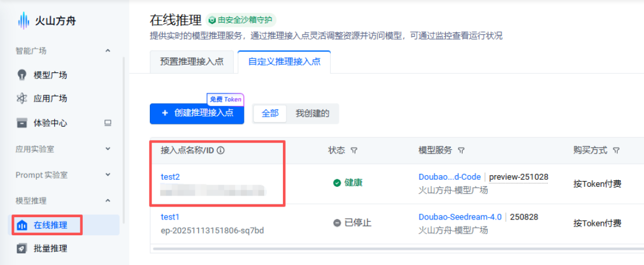
Task: Expand the Prompt 实验室 section
Action: pos(107,175)
